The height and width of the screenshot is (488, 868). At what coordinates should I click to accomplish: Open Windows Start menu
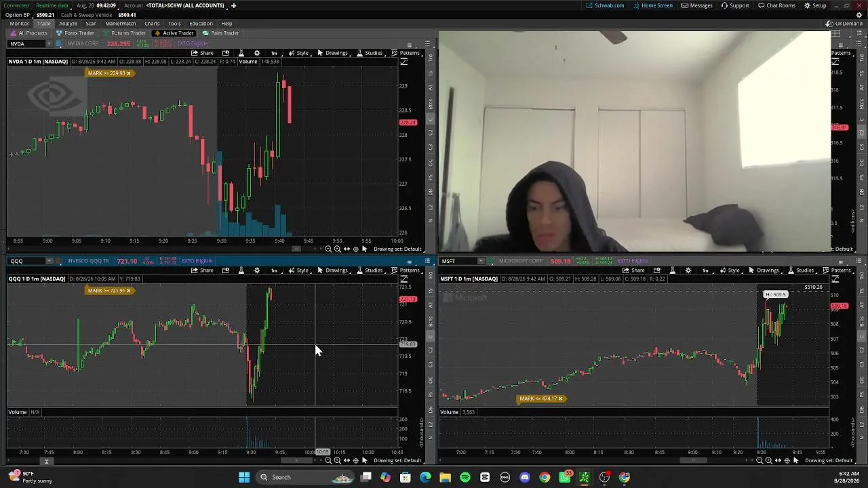click(x=244, y=477)
